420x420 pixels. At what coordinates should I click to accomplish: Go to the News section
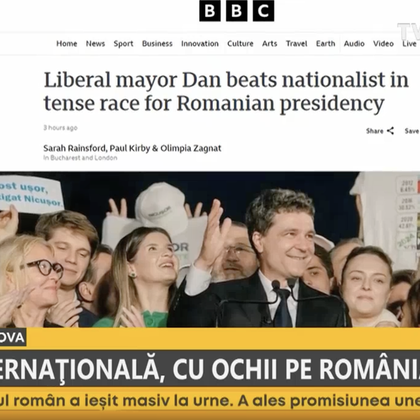95,44
